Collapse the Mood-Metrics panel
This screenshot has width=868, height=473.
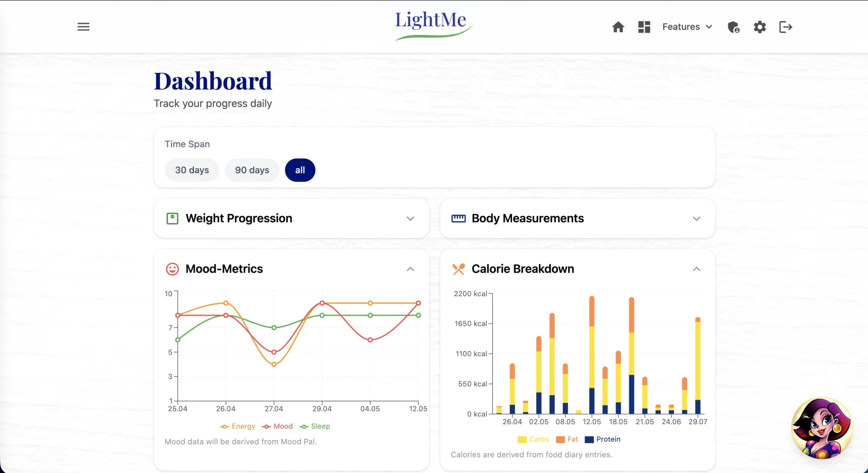410,269
